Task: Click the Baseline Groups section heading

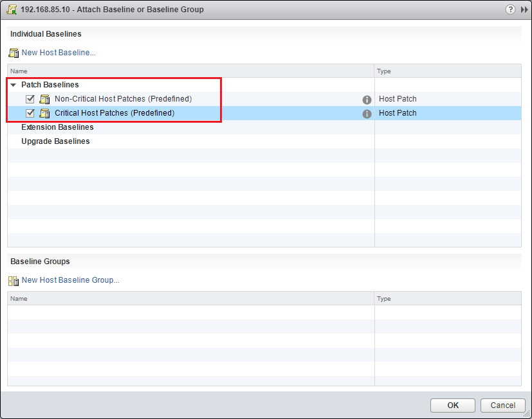Action: tap(40, 262)
